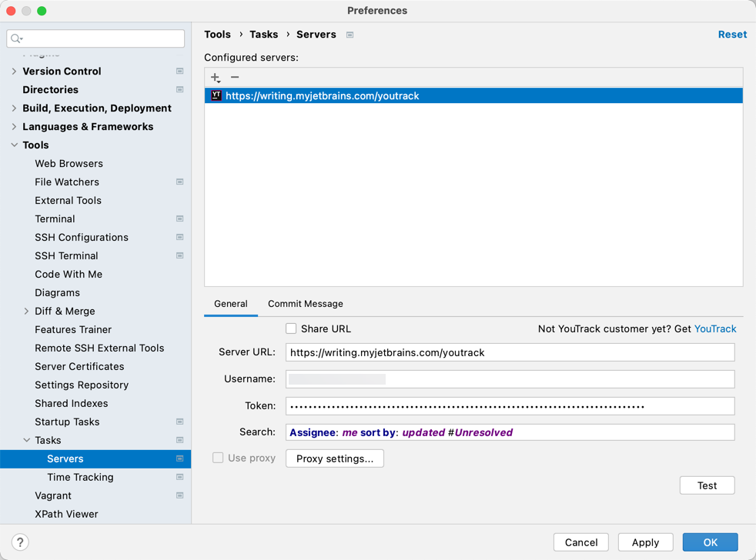Click the magnifier icon in the settings search
This screenshot has width=756, height=560.
click(15, 38)
